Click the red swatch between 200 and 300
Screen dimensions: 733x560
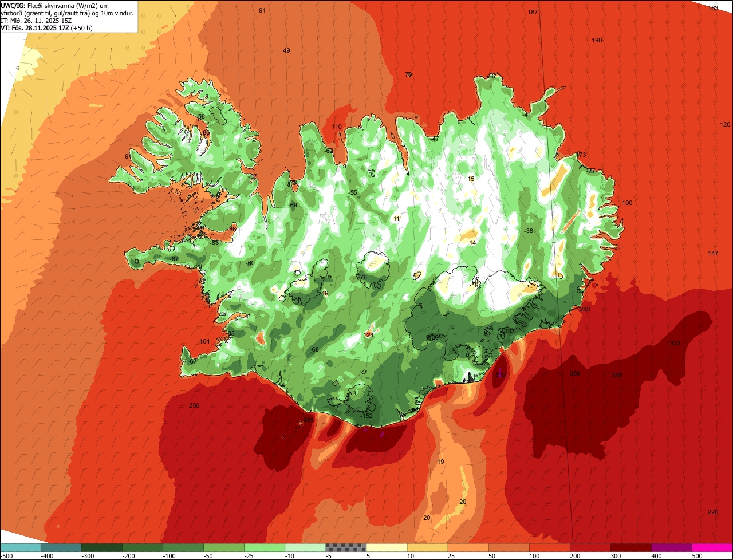[590, 547]
